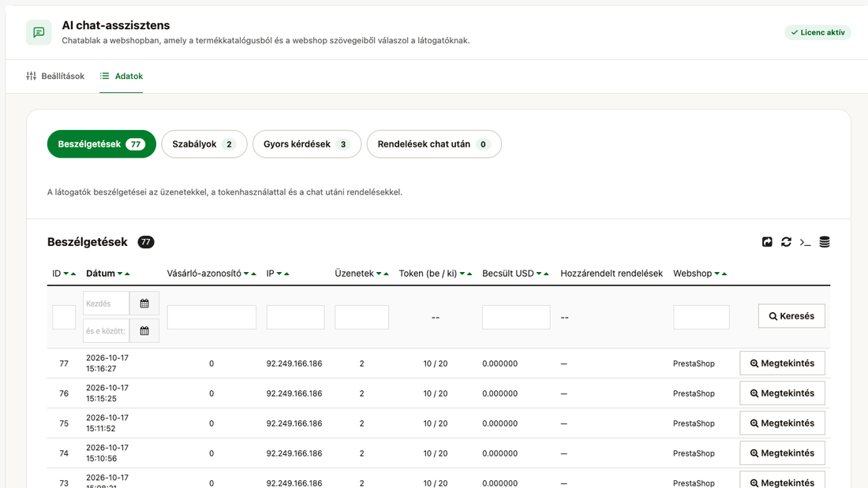Sort Dátum column descending
868x488 pixels.
click(x=120, y=274)
